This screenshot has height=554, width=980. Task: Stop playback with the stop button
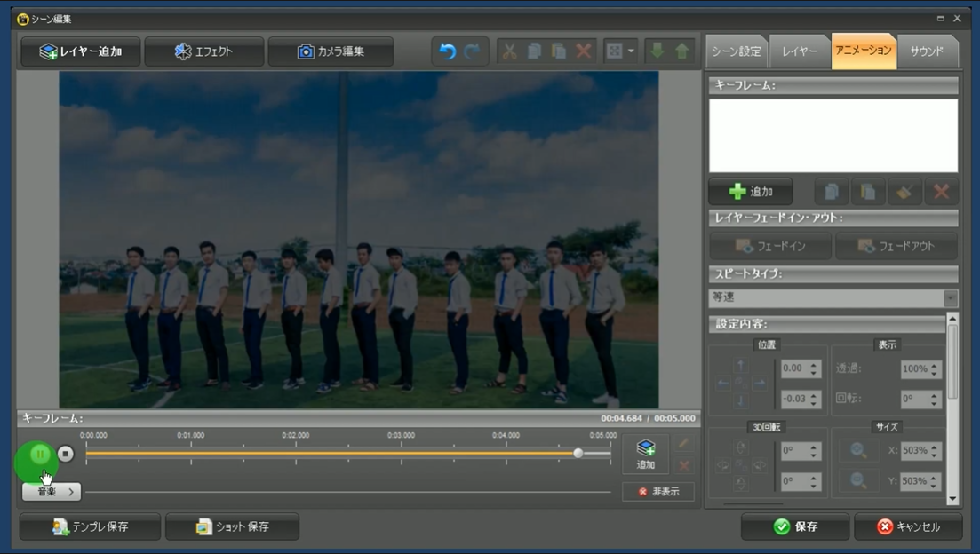(x=66, y=454)
